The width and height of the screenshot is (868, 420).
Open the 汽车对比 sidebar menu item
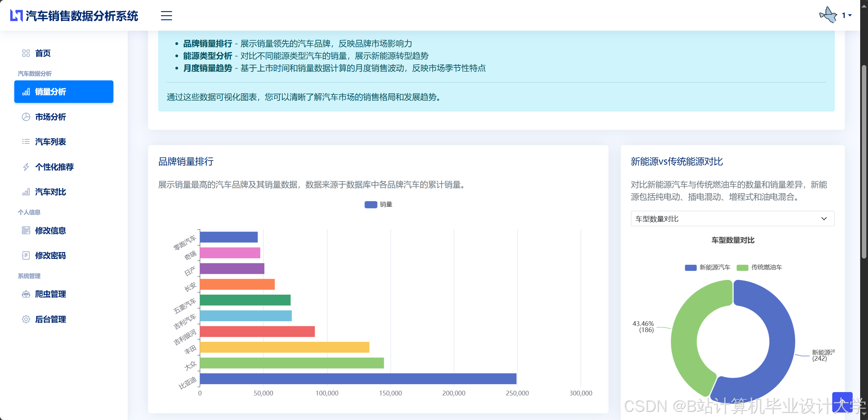tap(50, 192)
